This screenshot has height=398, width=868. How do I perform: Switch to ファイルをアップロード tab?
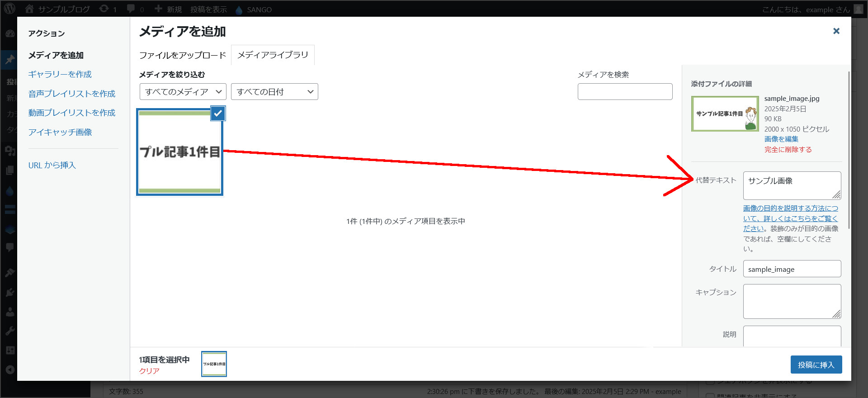point(182,55)
